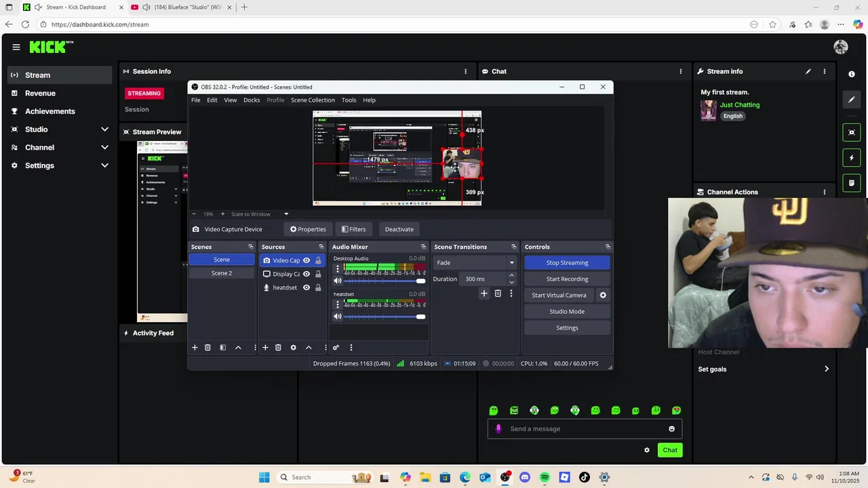Open Chat panel three-dot menu
This screenshot has width=868, height=488.
(x=681, y=71)
